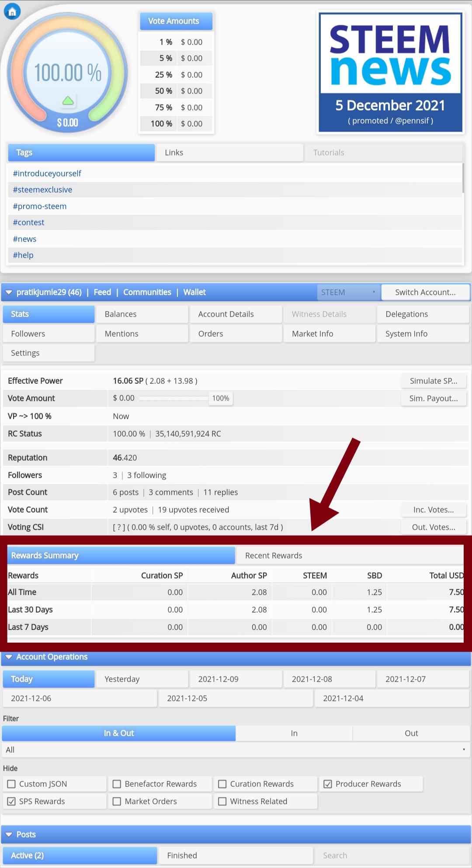This screenshot has height=868, width=472.
Task: Click the 50 % vote amount row
Action: coord(177,91)
